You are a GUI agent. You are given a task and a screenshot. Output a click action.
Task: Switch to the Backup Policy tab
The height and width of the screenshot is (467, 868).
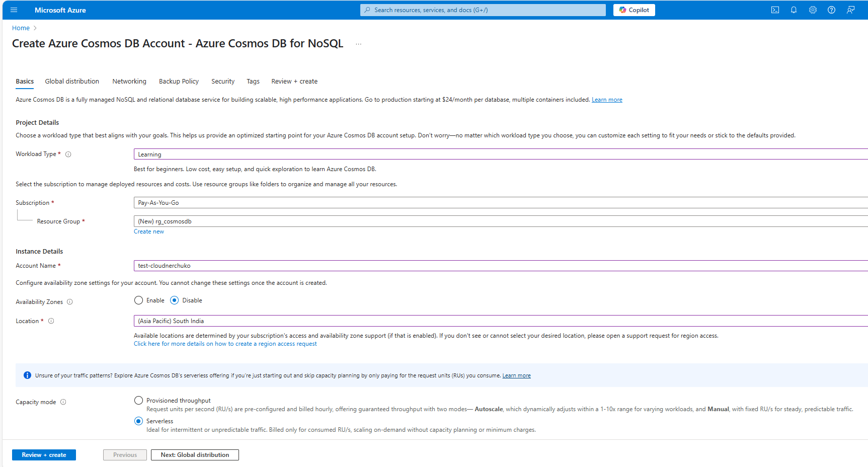tap(179, 82)
